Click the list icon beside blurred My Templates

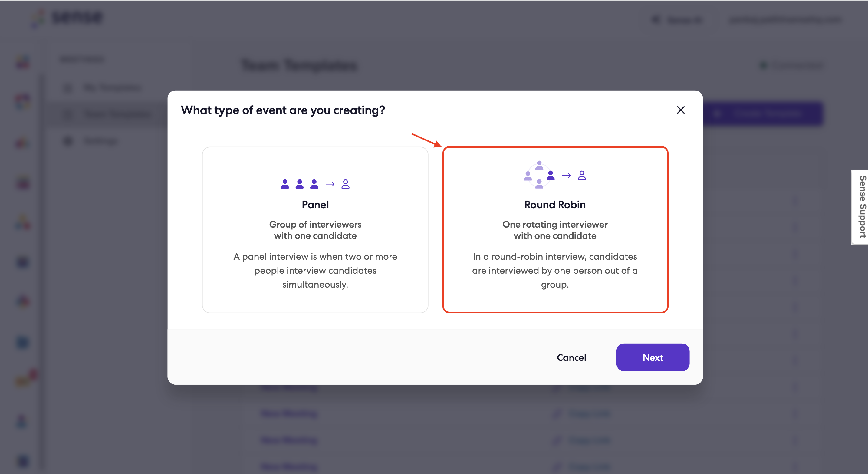[68, 88]
